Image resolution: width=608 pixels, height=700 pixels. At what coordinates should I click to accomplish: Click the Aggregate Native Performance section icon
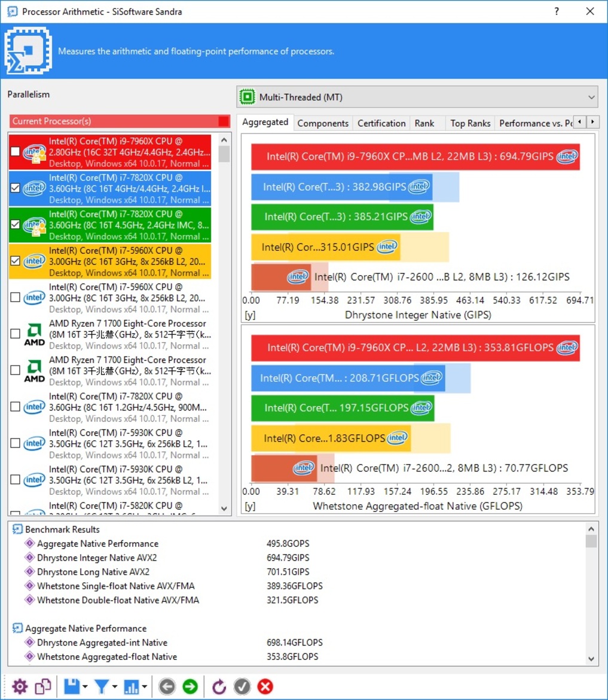[17, 628]
